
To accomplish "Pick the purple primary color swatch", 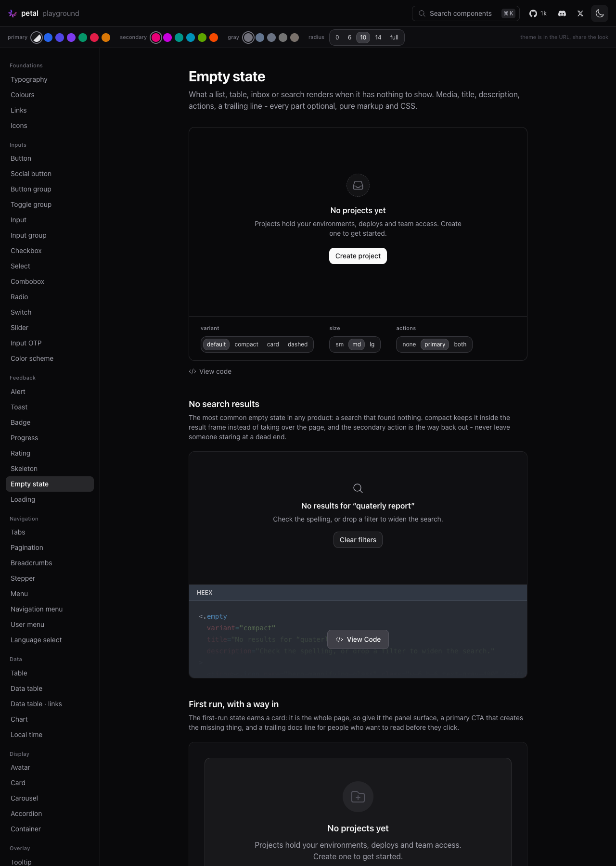I will coord(71,38).
